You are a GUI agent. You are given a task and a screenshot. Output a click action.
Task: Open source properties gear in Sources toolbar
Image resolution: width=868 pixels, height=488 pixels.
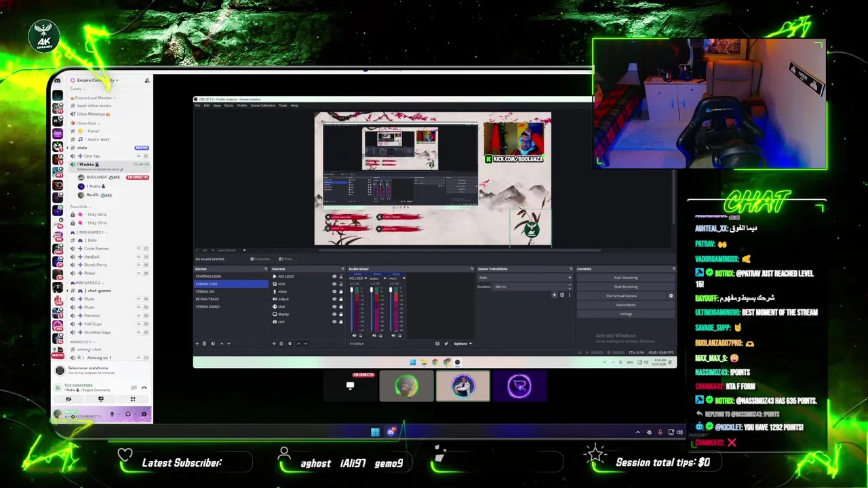[290, 344]
